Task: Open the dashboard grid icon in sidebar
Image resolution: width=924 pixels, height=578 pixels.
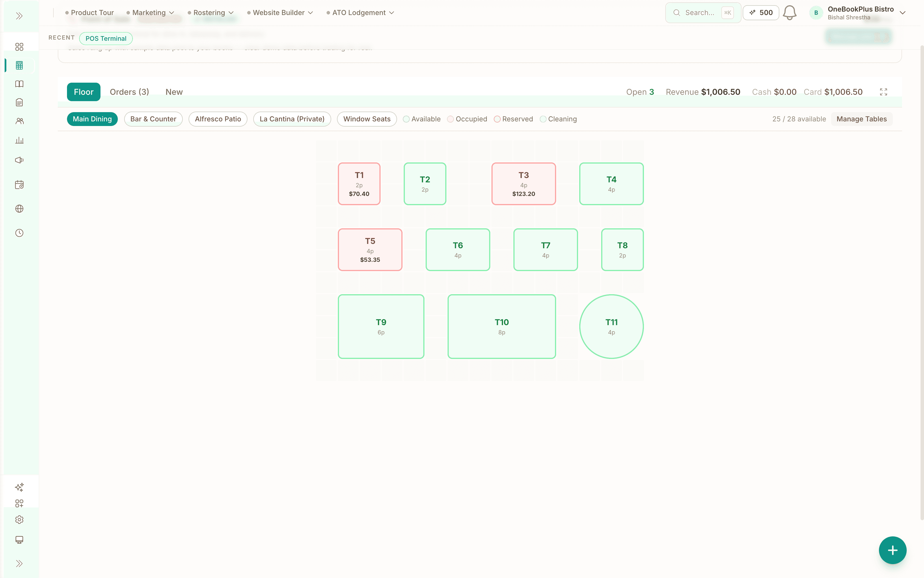Action: 19,47
